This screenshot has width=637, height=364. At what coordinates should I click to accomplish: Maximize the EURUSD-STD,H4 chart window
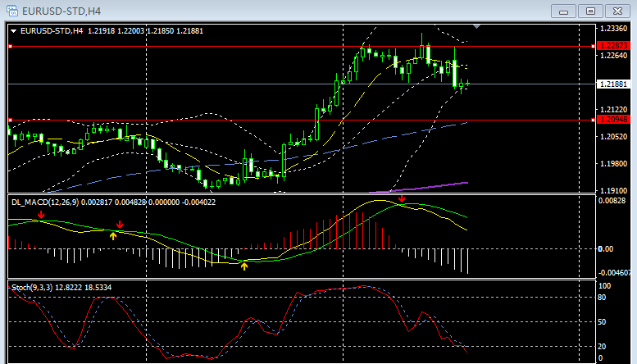[x=589, y=11]
